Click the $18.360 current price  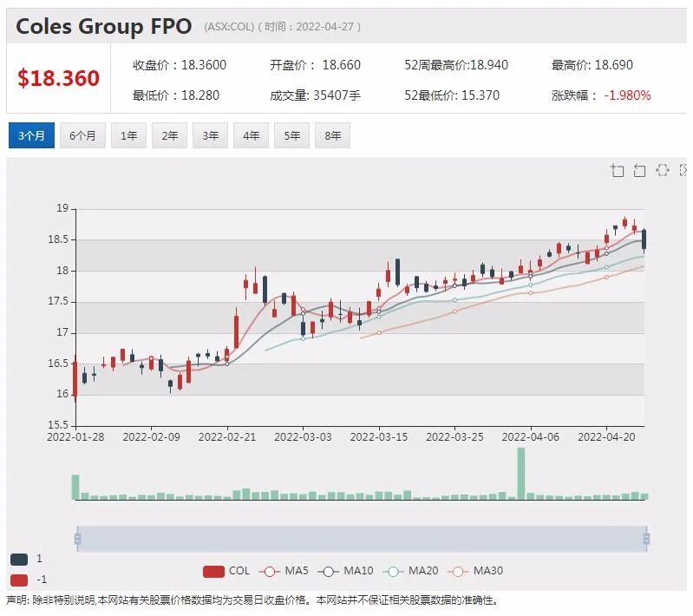pyautogui.click(x=58, y=78)
